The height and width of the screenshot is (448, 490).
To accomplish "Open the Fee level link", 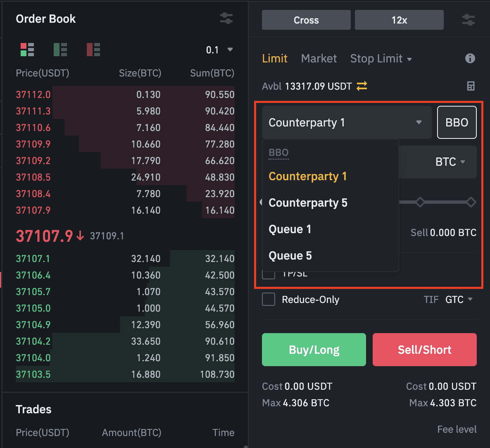I will [x=457, y=429].
